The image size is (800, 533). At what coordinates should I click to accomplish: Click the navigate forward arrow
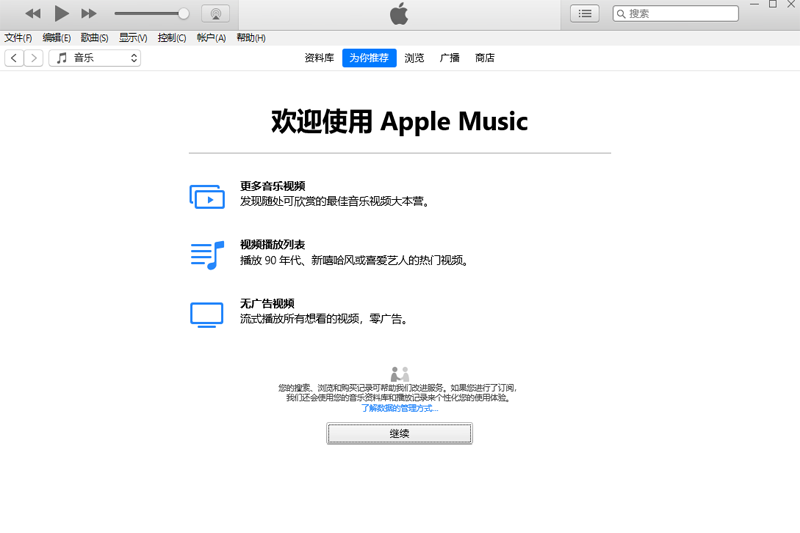(x=34, y=58)
